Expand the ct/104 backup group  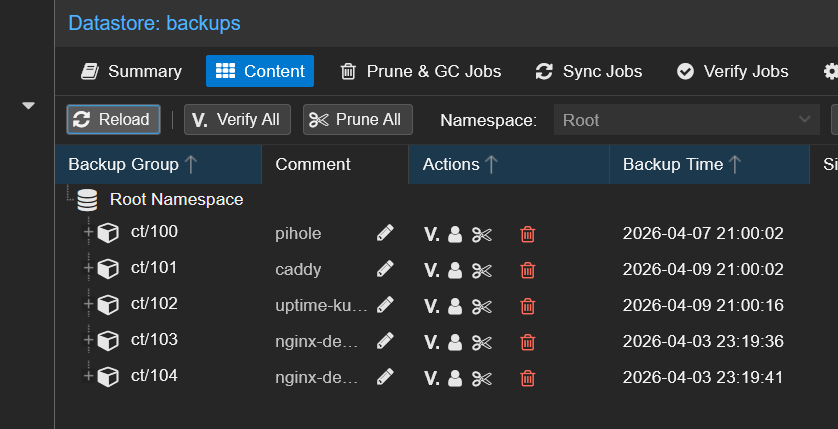tap(89, 377)
